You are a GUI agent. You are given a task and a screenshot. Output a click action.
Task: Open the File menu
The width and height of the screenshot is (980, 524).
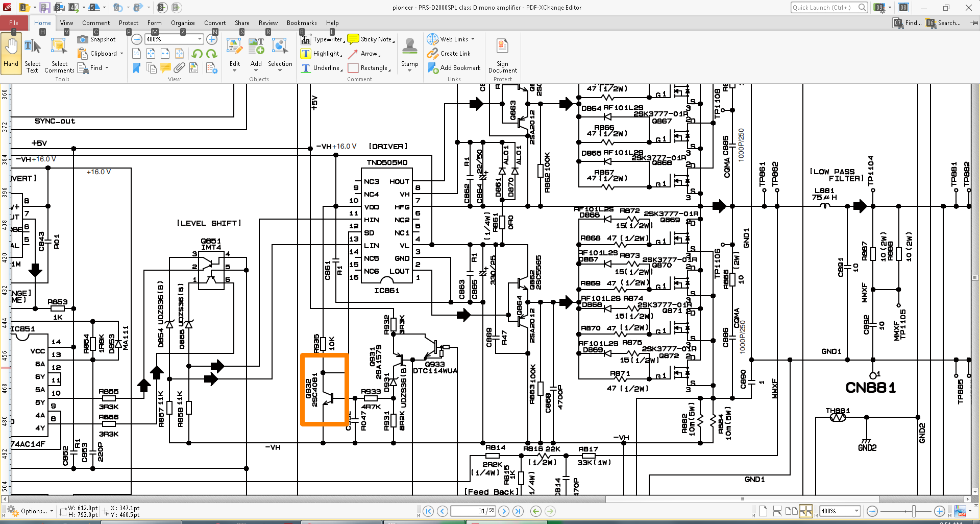pyautogui.click(x=14, y=23)
